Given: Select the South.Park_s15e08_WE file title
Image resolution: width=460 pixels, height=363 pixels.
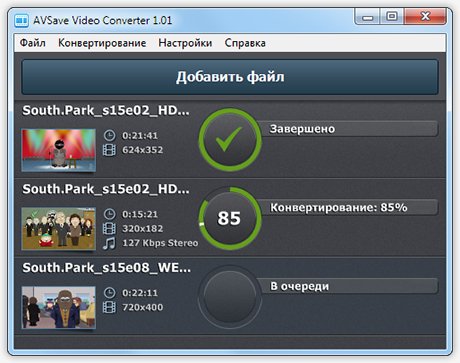Looking at the screenshot, I should coord(106,268).
